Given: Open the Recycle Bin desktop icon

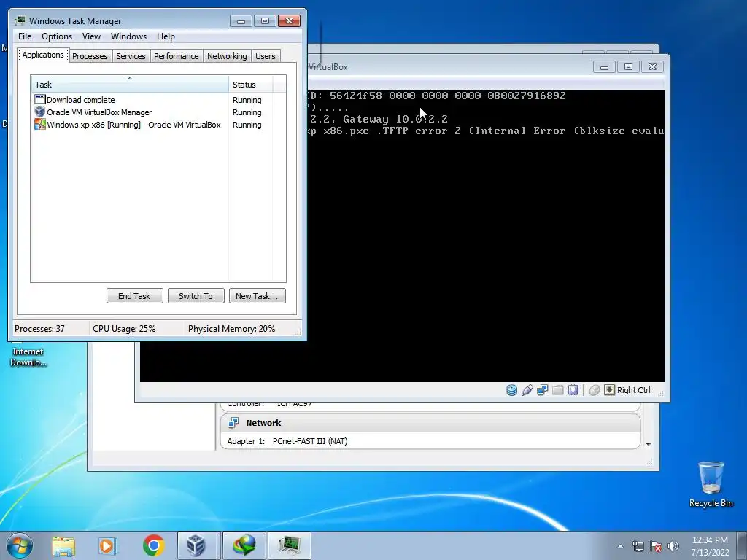Looking at the screenshot, I should [711, 484].
